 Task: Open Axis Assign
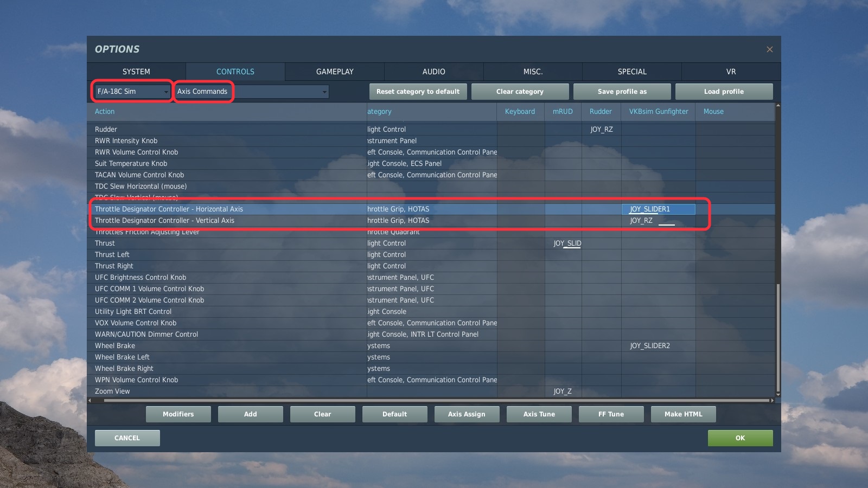coord(467,414)
